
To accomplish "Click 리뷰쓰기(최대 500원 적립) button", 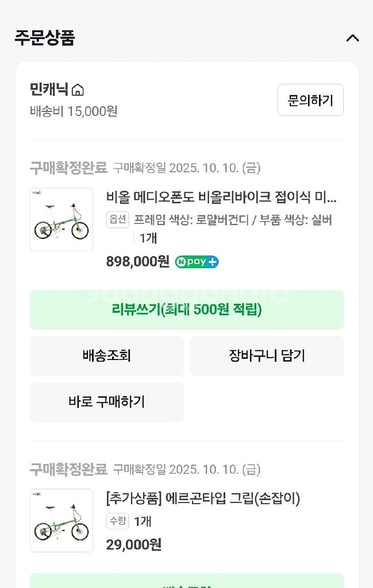I will (186, 310).
